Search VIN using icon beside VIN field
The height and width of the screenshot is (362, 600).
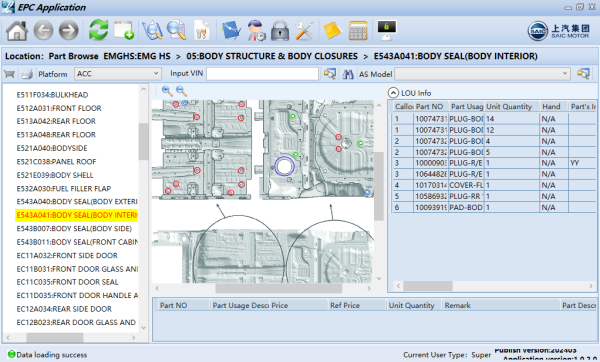coord(329,73)
